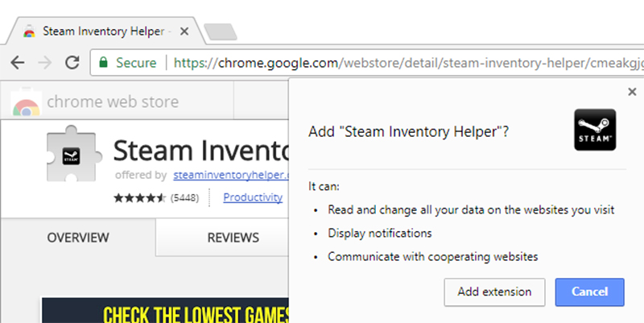Click the green Secure padlock icon
The image size is (644, 323).
pyautogui.click(x=101, y=62)
